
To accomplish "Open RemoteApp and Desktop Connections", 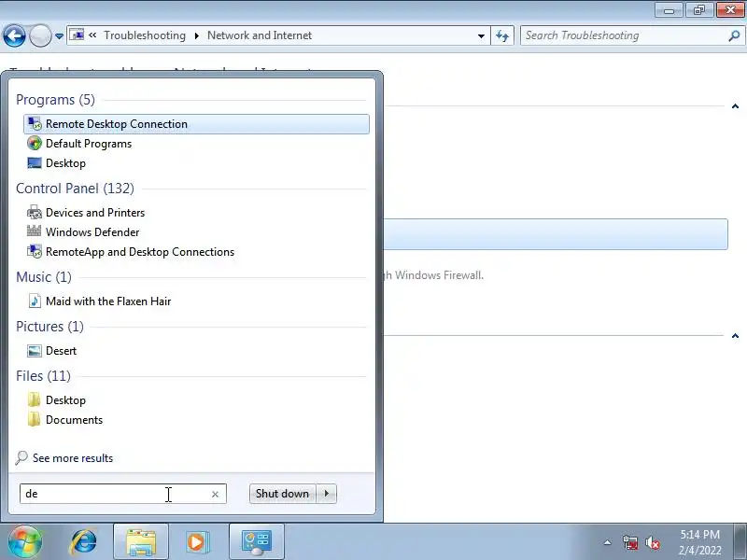I will point(140,251).
